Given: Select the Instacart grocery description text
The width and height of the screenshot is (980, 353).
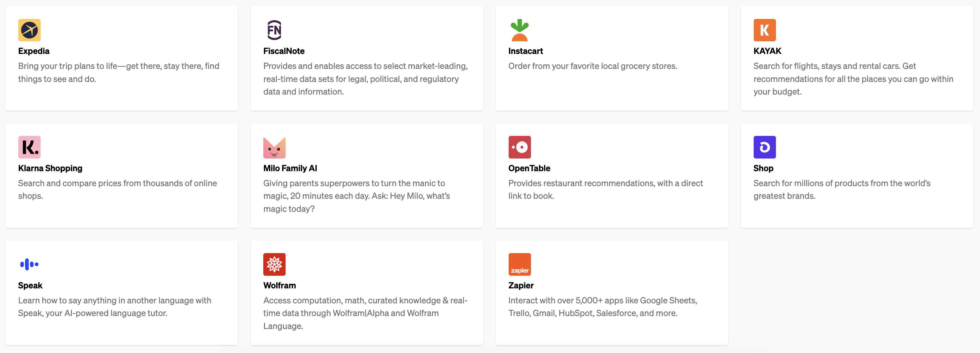Looking at the screenshot, I should pos(592,66).
